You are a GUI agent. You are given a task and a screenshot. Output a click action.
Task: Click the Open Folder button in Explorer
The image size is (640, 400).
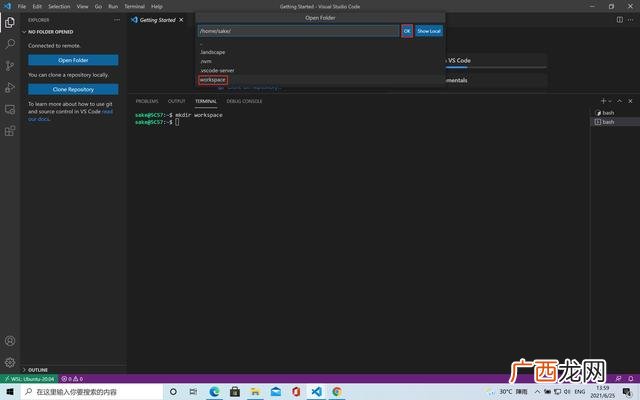[73, 60]
